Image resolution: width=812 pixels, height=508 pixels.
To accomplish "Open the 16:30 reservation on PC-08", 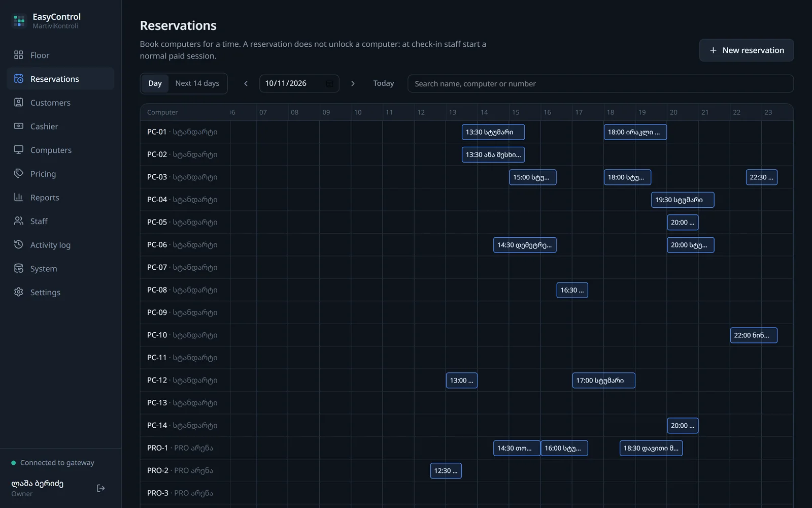I will tap(572, 290).
